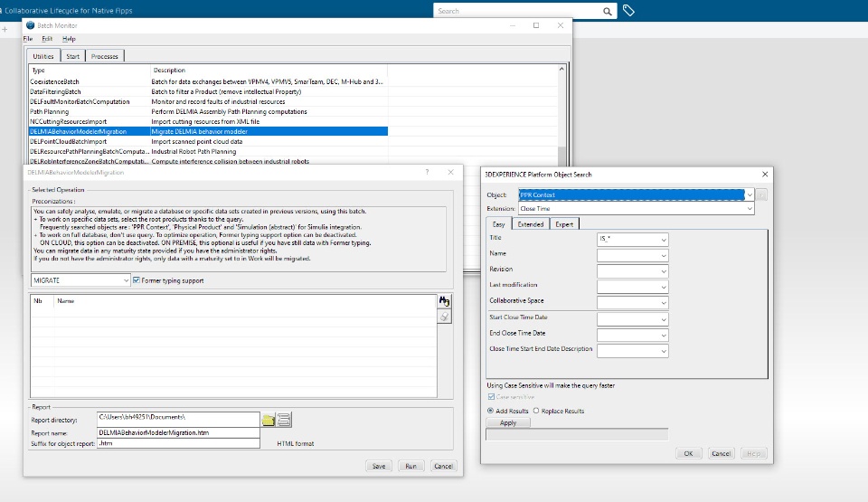Select the DELPointCloudBatchImport row
This screenshot has width=868, height=502.
208,141
